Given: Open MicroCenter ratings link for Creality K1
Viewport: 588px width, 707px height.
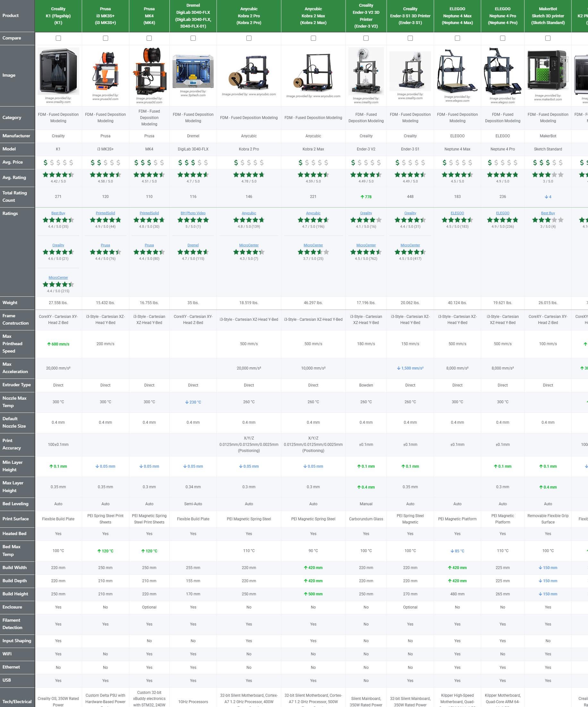Looking at the screenshot, I should pyautogui.click(x=58, y=277).
